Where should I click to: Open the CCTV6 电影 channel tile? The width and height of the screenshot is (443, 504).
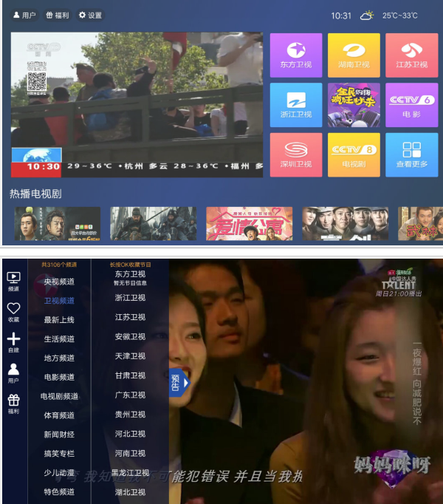(411, 105)
